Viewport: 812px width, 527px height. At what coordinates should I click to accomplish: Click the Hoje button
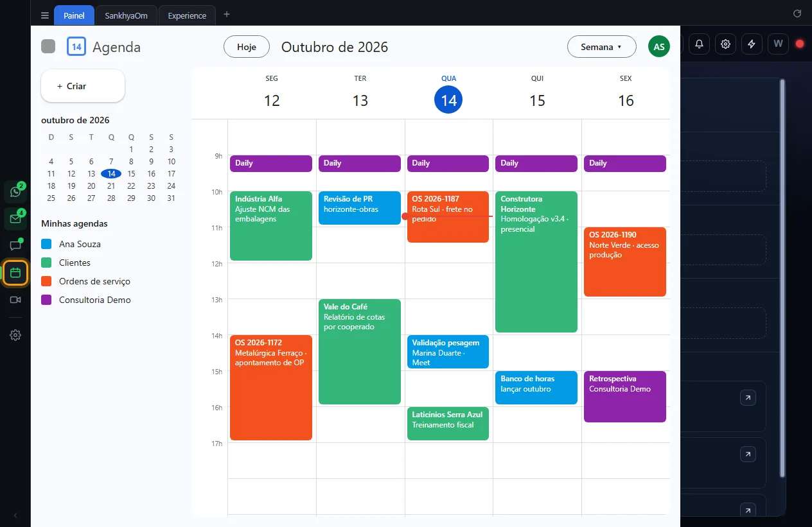click(x=247, y=47)
